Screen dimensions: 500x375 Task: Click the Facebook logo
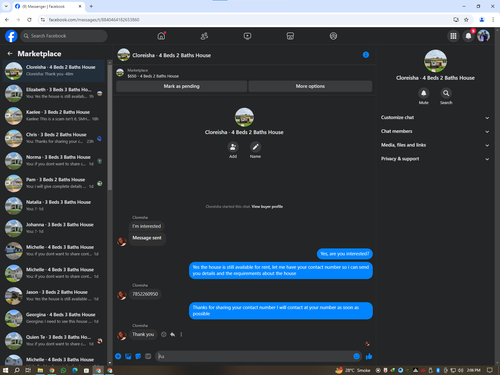click(11, 36)
